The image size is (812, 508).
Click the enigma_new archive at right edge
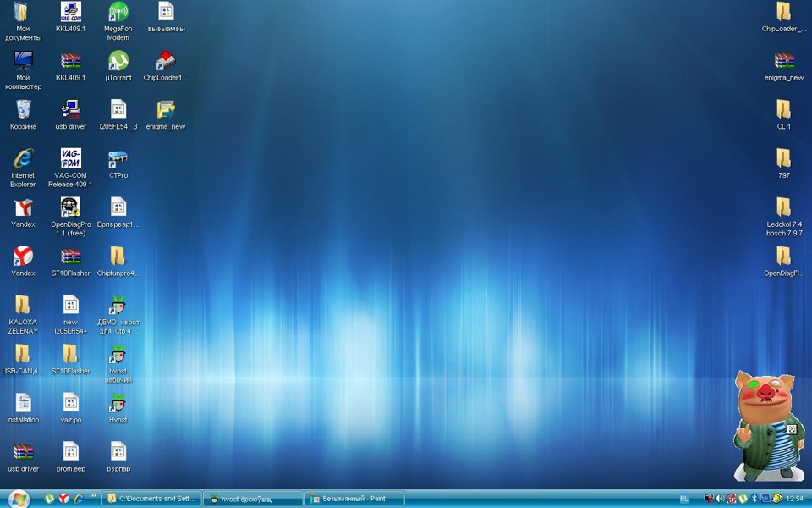coord(784,62)
